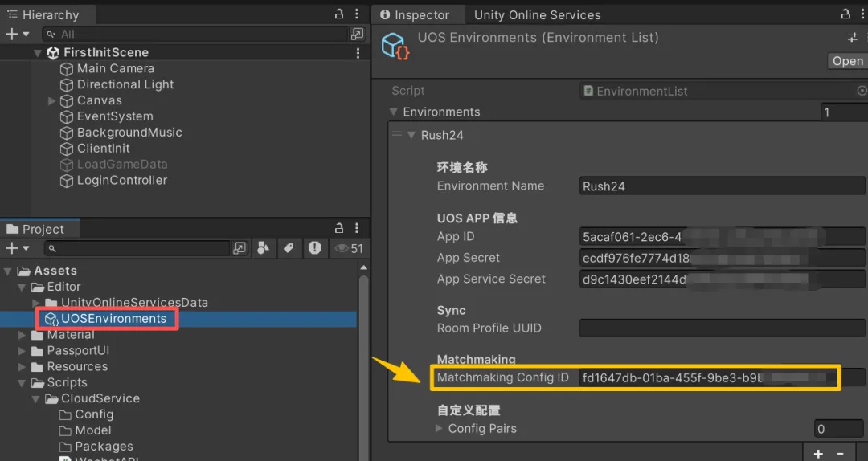This screenshot has height=461, width=868.
Task: Switch to the Hierarchy tab
Action: click(47, 15)
